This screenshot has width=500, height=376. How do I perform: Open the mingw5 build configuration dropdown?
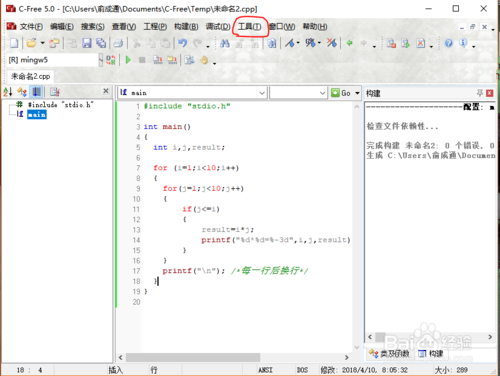(x=101, y=60)
